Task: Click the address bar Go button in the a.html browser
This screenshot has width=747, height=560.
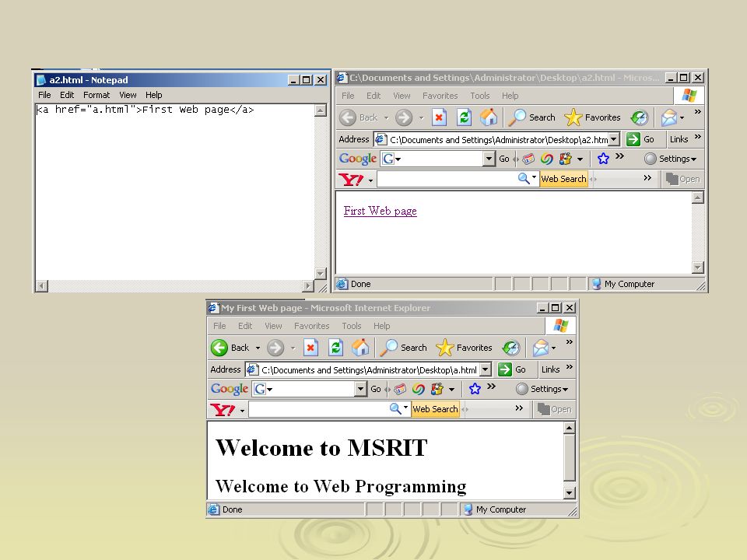Action: pyautogui.click(x=512, y=369)
